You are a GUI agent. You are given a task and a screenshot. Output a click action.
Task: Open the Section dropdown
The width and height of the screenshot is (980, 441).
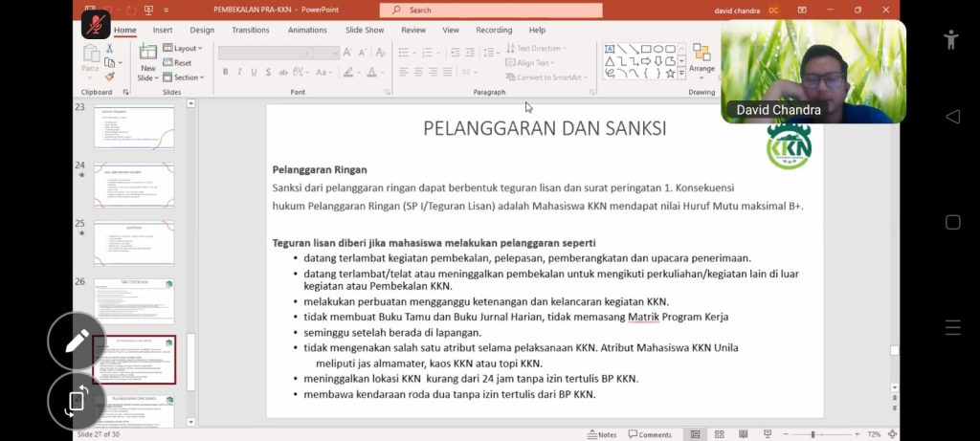coord(182,77)
